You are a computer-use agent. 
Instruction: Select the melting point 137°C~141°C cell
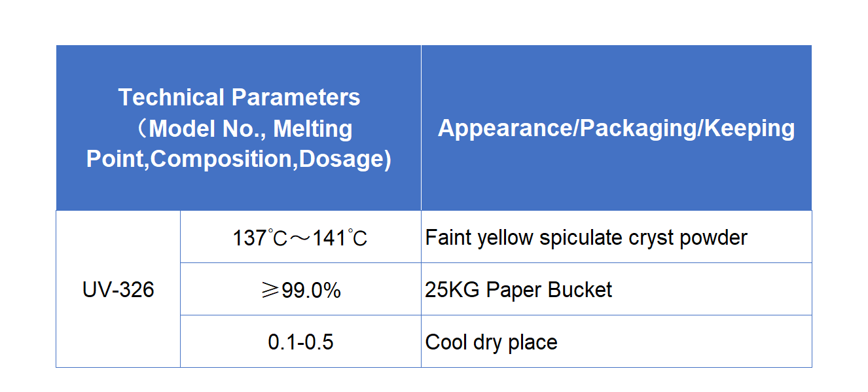coord(300,237)
